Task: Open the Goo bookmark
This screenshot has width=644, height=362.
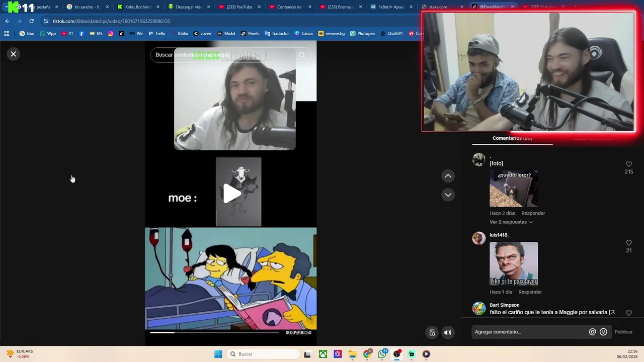Action: tap(27, 34)
